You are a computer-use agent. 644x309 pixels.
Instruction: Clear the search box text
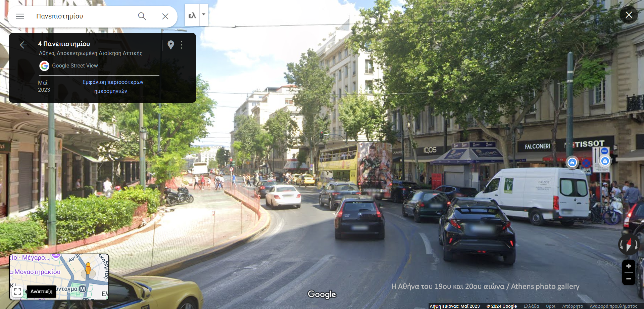[x=165, y=16]
